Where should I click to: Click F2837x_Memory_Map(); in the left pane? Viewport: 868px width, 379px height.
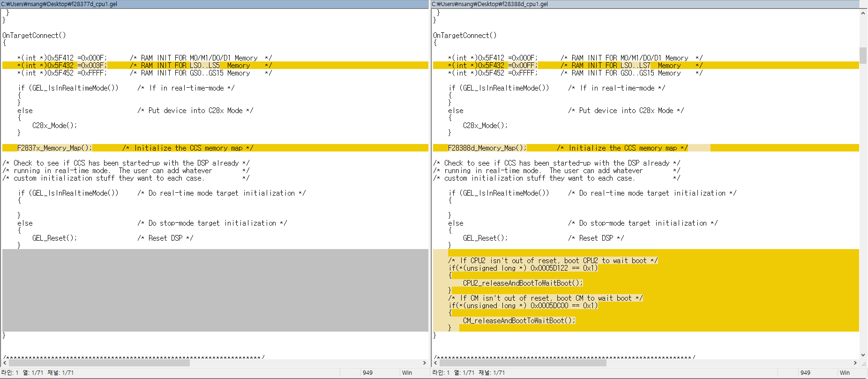(55, 148)
